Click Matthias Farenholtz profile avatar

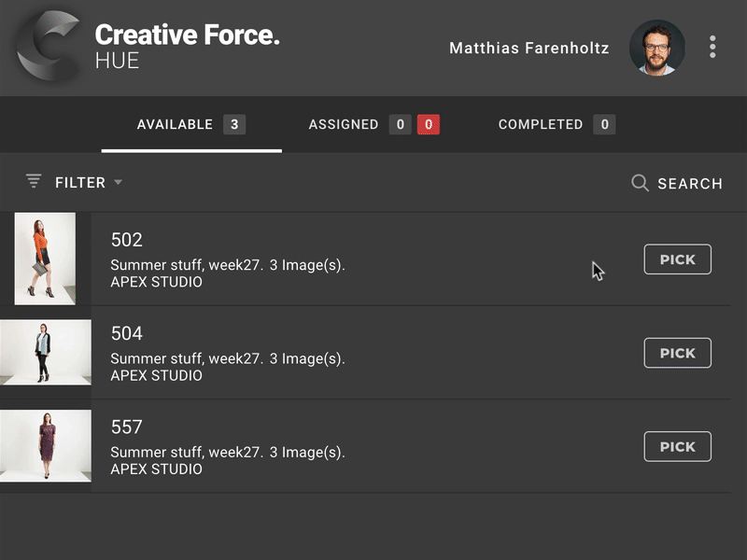pyautogui.click(x=656, y=49)
